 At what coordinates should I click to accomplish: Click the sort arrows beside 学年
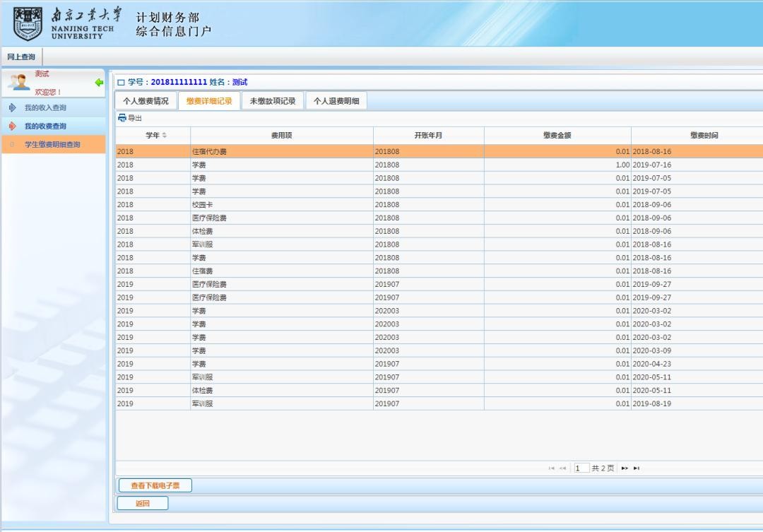[165, 136]
